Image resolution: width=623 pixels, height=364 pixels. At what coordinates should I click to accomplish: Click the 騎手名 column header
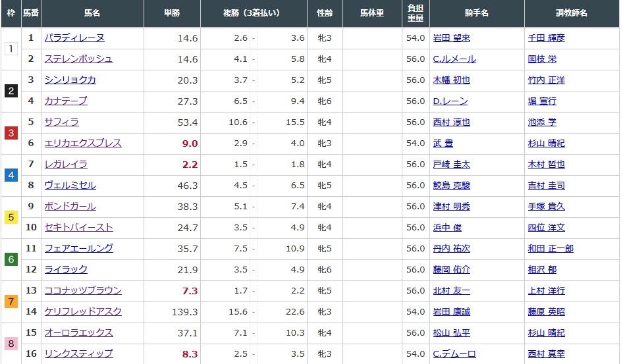tap(477, 13)
